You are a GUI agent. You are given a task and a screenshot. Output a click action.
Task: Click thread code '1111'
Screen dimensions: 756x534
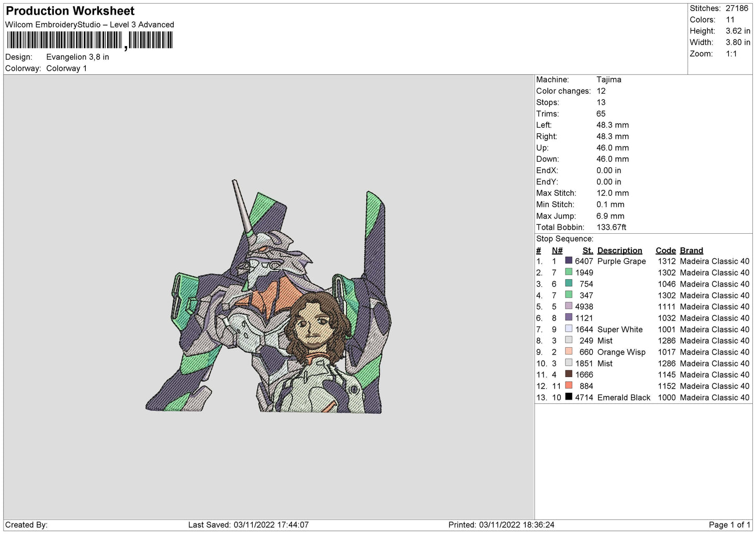[667, 307]
